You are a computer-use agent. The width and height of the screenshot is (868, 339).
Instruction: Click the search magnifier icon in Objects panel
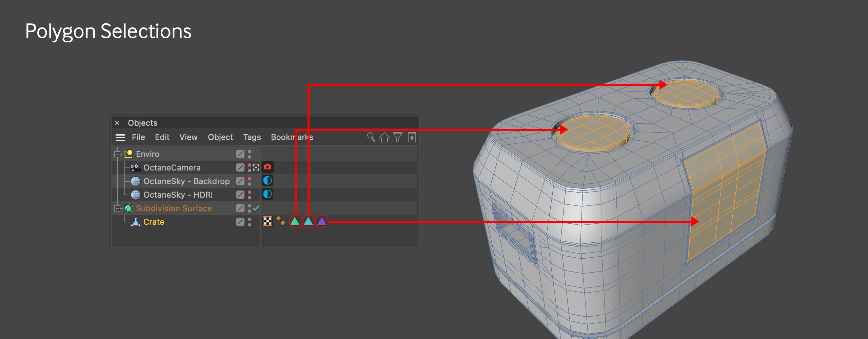click(371, 137)
